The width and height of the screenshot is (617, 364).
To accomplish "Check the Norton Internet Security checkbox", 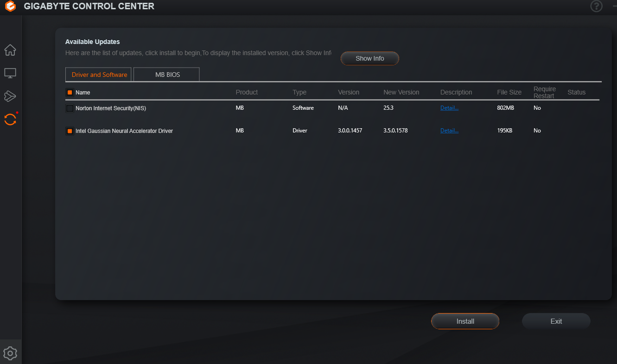I will (x=70, y=108).
